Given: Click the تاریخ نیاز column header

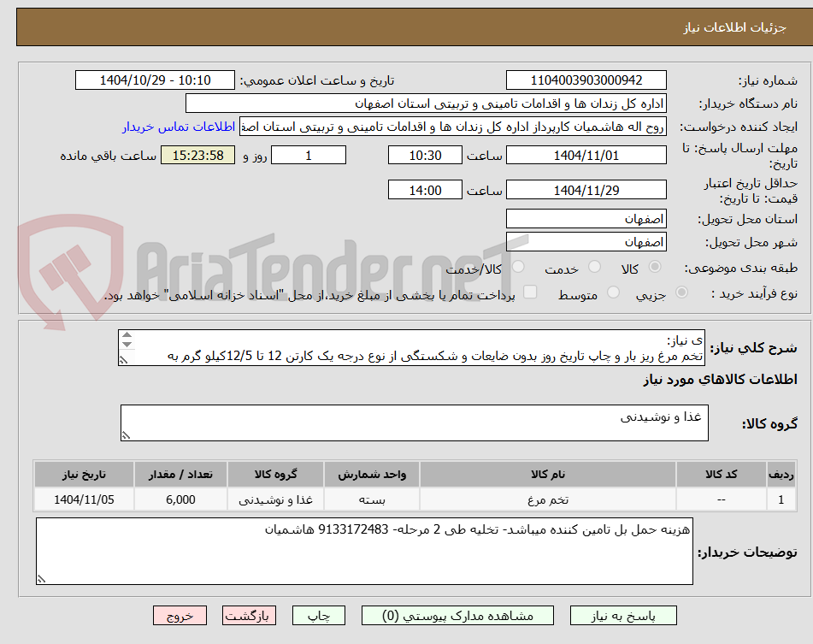Looking at the screenshot, I should click(x=84, y=475).
